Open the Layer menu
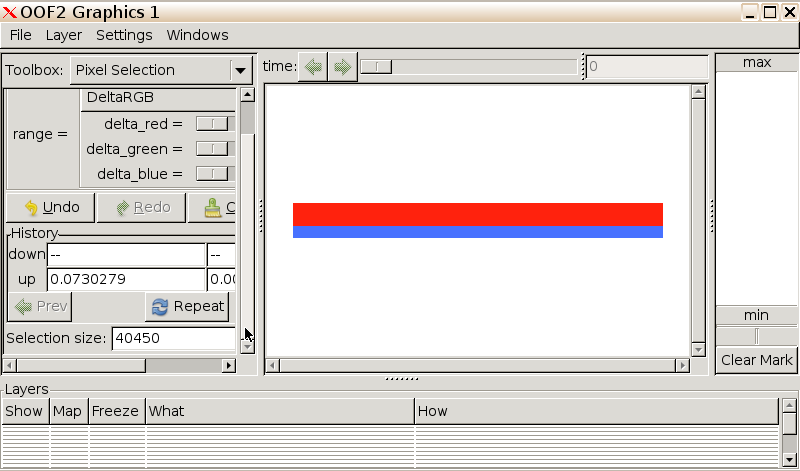The width and height of the screenshot is (800, 471). [64, 35]
